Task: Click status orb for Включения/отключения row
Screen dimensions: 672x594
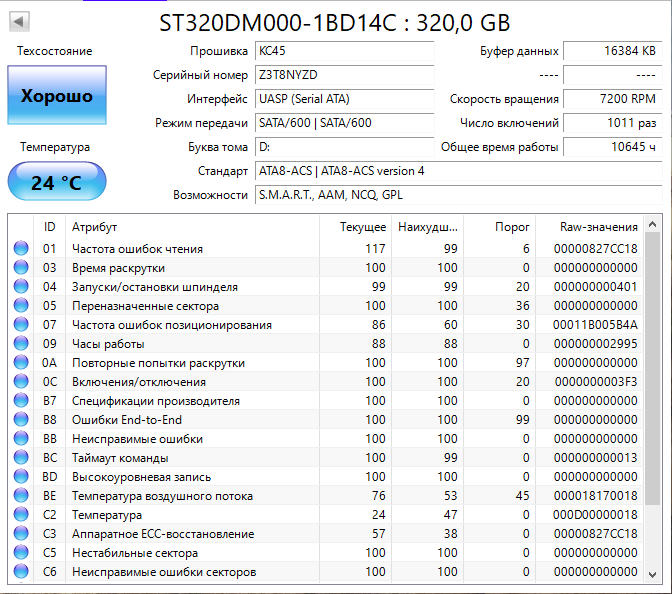Action: (x=21, y=381)
